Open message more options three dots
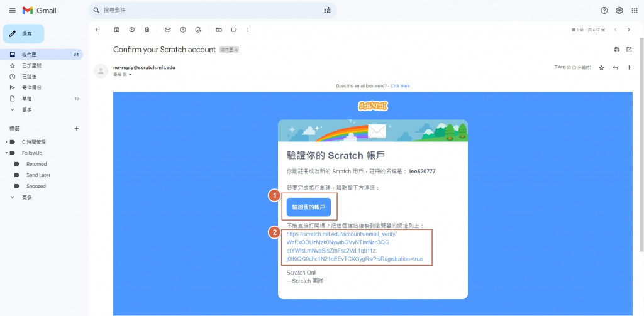 pos(629,68)
